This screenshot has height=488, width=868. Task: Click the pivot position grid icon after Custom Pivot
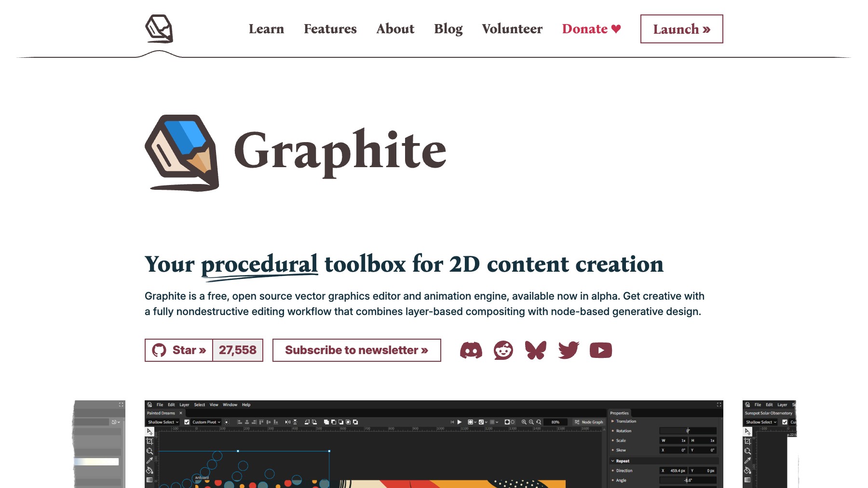[x=227, y=422]
